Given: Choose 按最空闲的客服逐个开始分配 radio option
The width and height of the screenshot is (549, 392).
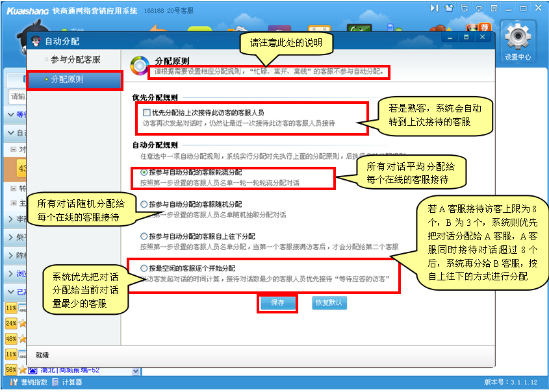Looking at the screenshot, I should tap(144, 268).
